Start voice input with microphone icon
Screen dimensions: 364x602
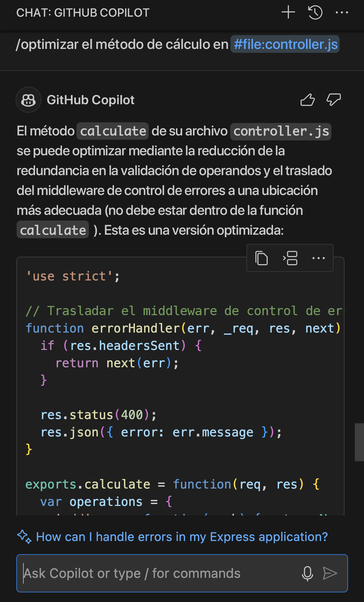pyautogui.click(x=307, y=573)
